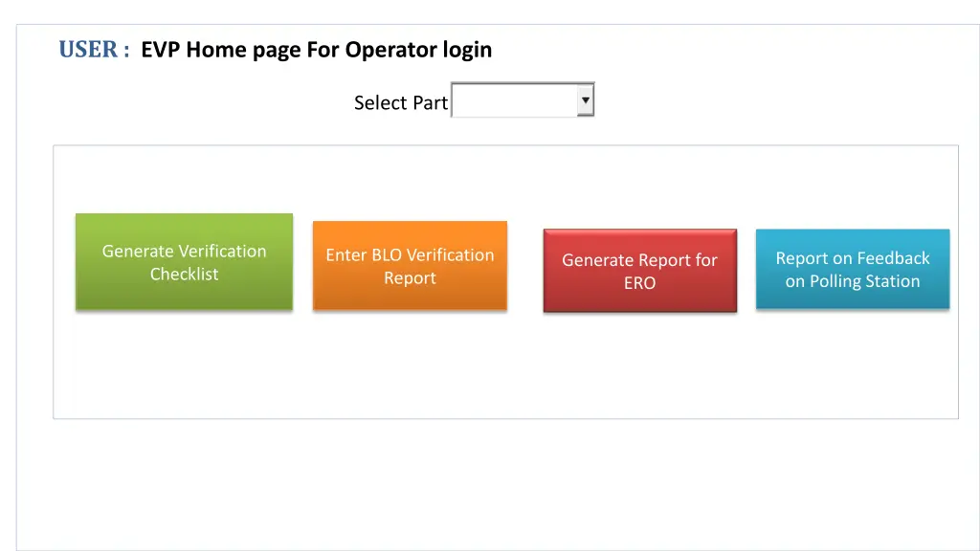Click Enter BLO Verification Report tile
The height and width of the screenshot is (551, 980).
click(x=410, y=266)
